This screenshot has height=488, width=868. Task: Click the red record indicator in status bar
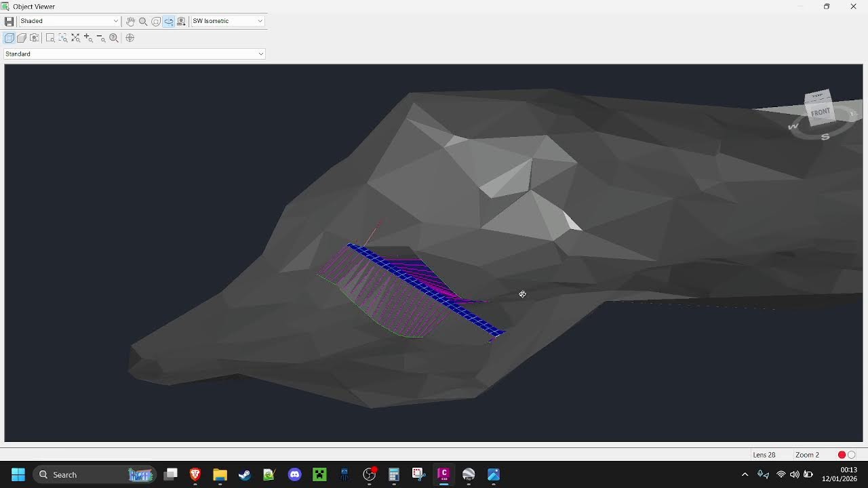[x=842, y=455]
